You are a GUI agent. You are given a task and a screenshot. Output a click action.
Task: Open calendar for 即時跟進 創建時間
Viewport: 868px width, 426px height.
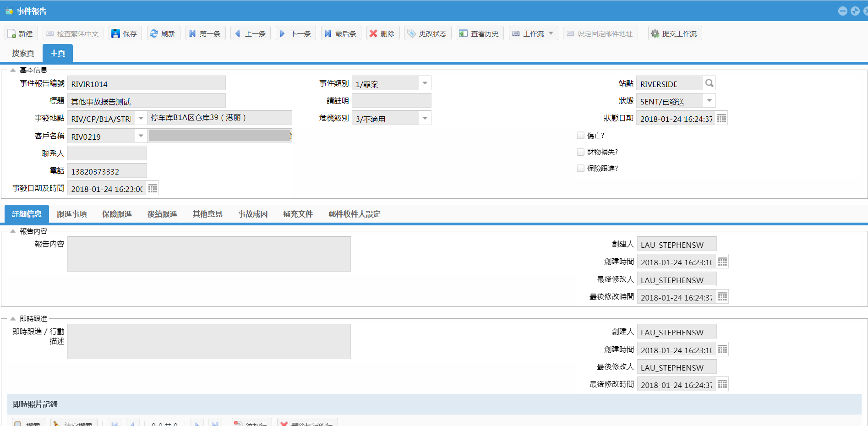click(722, 350)
